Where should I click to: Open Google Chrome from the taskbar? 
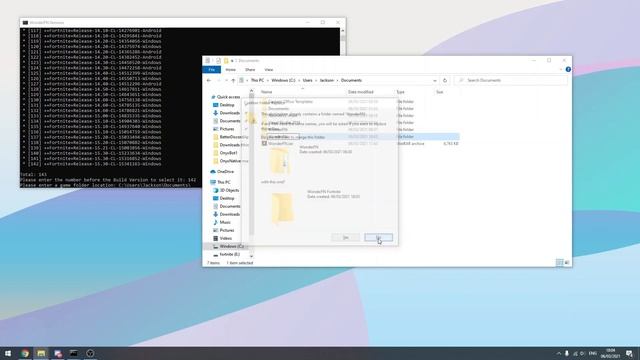pyautogui.click(x=25, y=353)
